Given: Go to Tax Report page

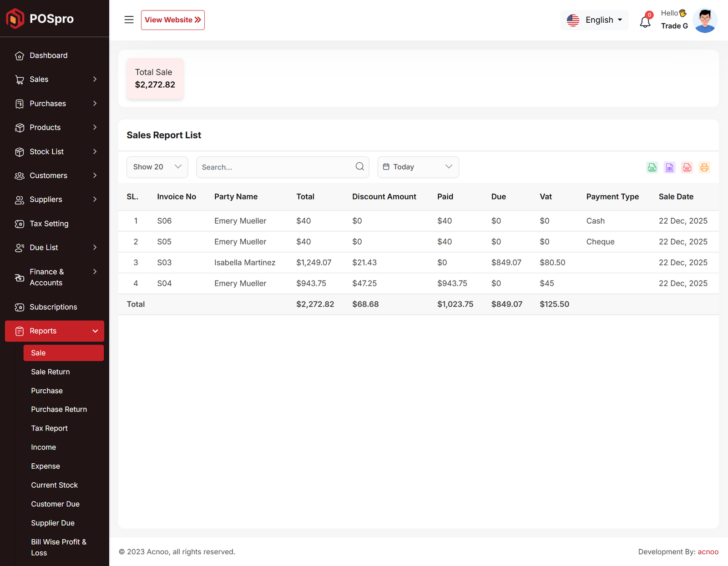Looking at the screenshot, I should [49, 428].
